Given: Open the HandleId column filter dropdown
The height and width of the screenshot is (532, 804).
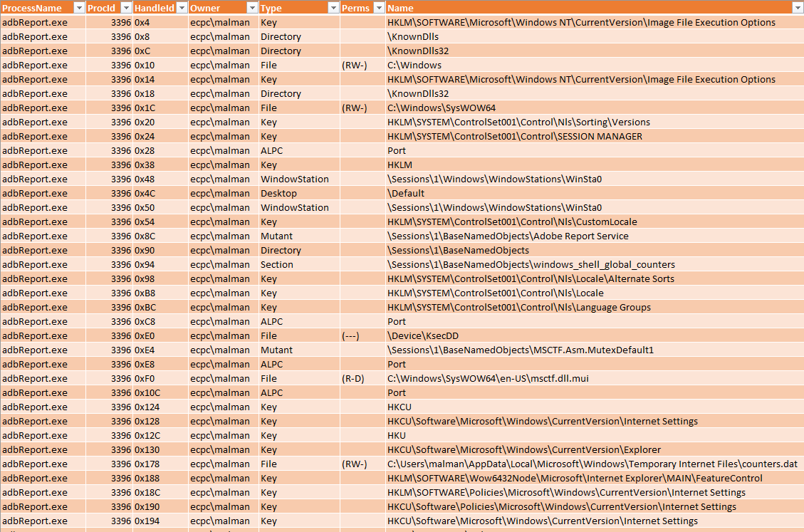Looking at the screenshot, I should pyautogui.click(x=182, y=8).
